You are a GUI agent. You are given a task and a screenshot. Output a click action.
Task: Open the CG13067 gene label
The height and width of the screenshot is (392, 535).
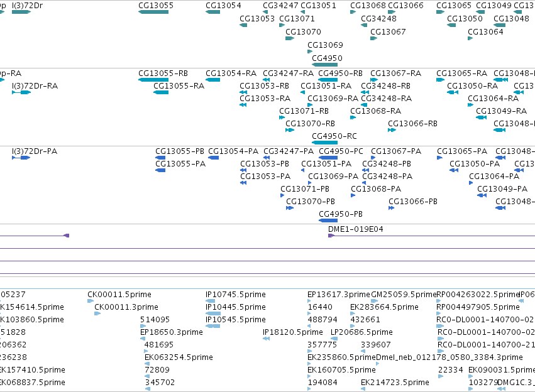click(388, 31)
